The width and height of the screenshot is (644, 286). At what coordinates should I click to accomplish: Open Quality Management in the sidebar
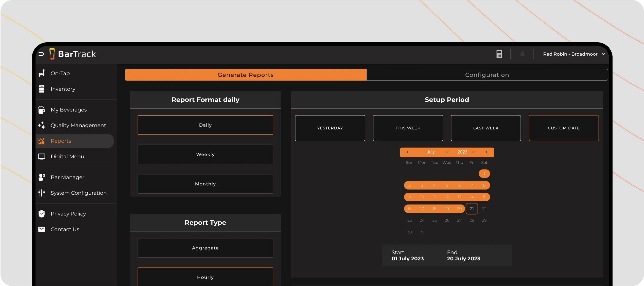[78, 125]
